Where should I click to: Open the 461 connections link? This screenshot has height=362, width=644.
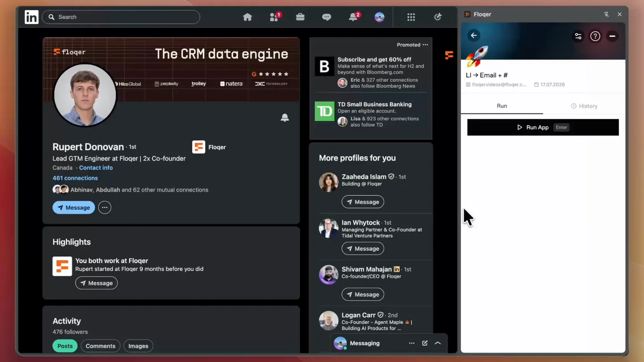75,178
